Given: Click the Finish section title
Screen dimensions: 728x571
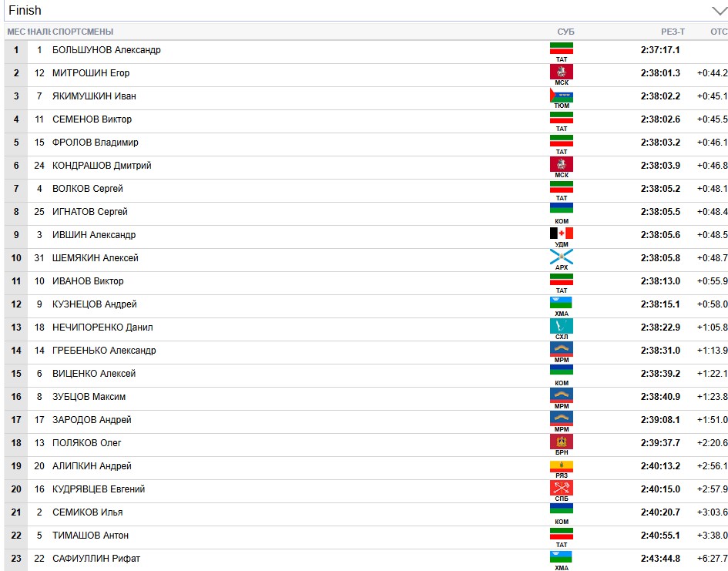Looking at the screenshot, I should (x=25, y=11).
